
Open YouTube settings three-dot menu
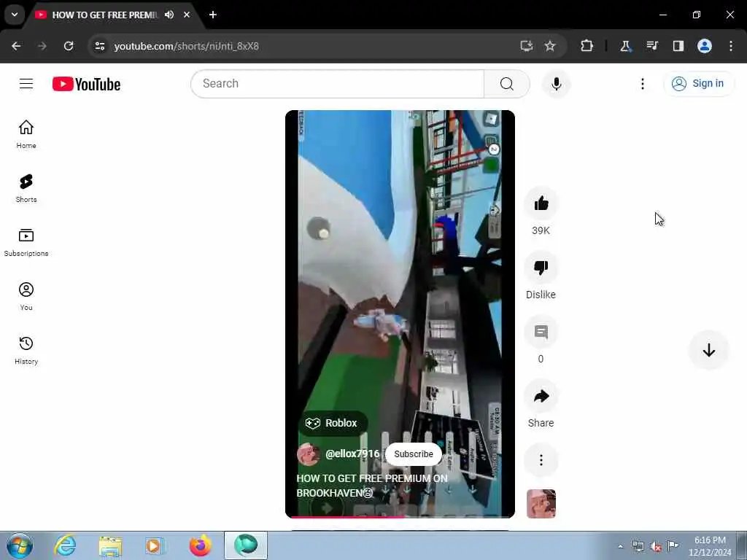click(643, 84)
